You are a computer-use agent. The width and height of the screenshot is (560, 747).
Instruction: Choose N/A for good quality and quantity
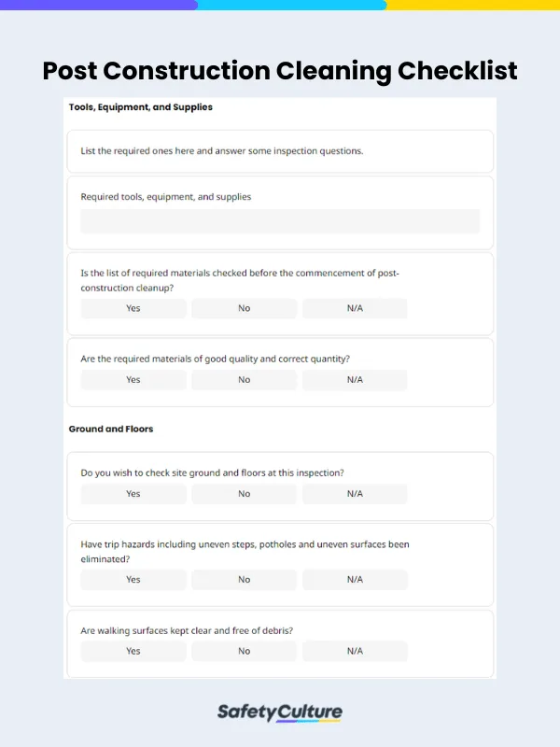355,380
